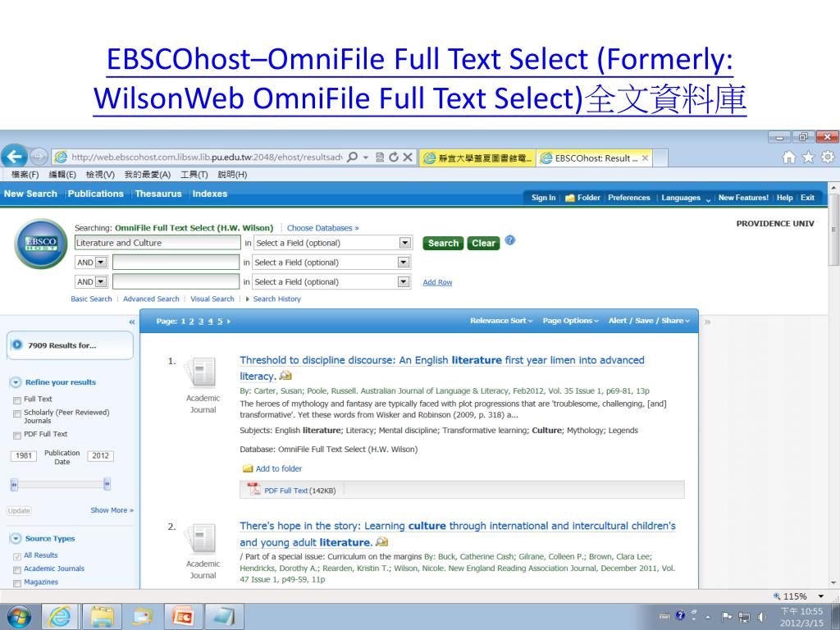Screen dimensions: 840x630
Task: Open the Advanced Search link
Action: [x=151, y=299]
